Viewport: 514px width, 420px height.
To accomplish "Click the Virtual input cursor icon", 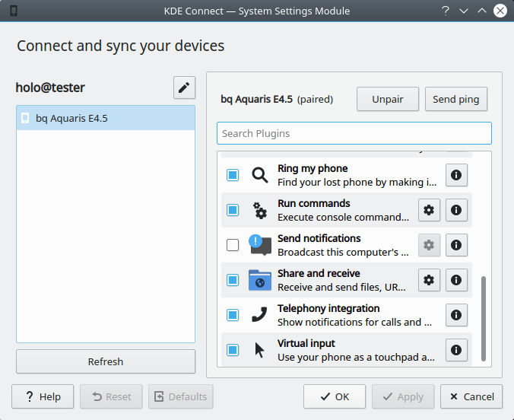I will point(259,350).
